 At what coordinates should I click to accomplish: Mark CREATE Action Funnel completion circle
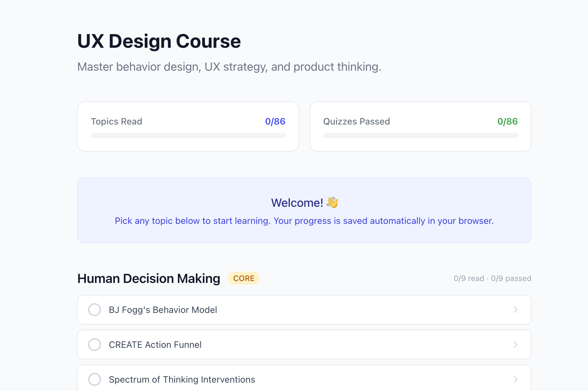click(95, 345)
